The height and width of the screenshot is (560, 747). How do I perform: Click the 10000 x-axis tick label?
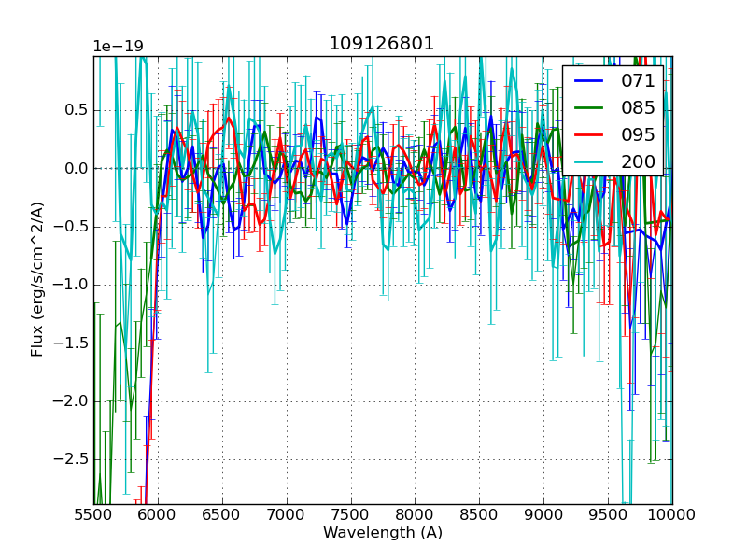coord(672,515)
